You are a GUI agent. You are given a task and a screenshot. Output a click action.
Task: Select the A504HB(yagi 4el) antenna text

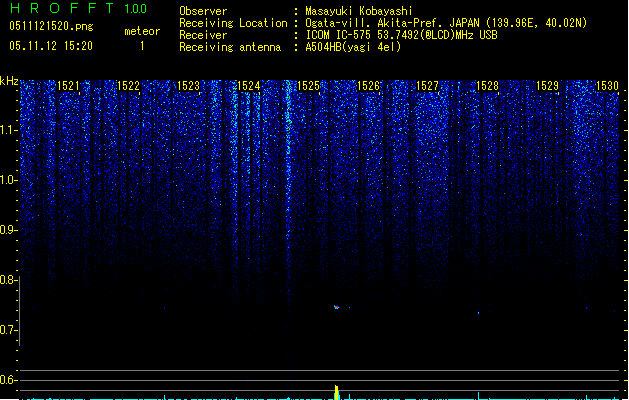tap(353, 47)
